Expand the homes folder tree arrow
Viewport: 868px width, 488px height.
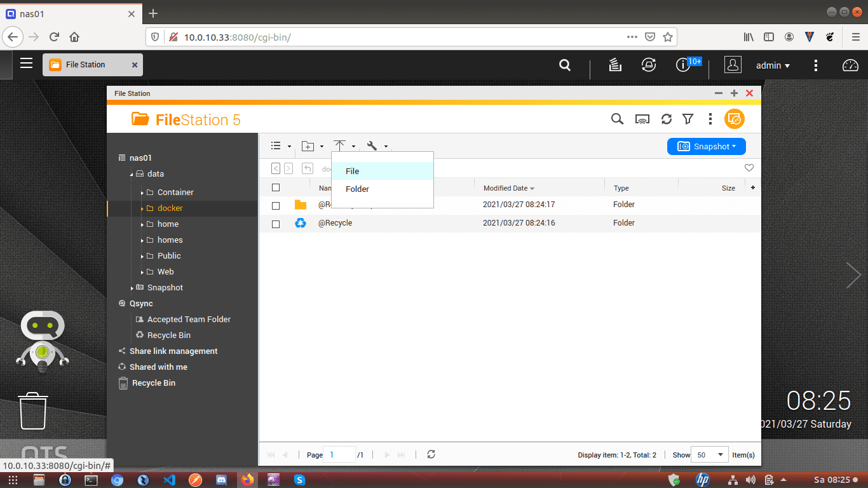pos(142,240)
